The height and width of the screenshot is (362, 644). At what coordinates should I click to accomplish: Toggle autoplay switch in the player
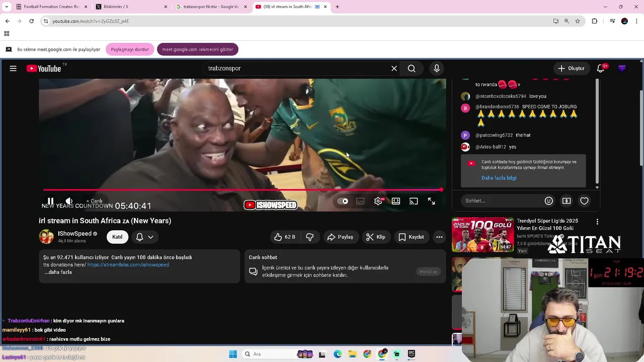343,201
